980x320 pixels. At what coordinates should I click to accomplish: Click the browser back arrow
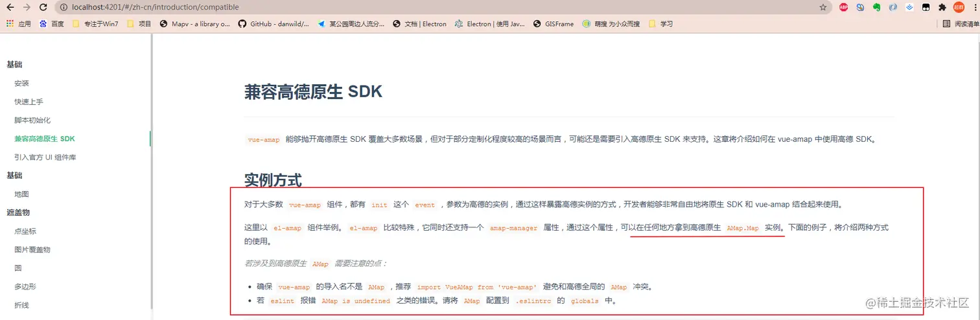tap(10, 7)
